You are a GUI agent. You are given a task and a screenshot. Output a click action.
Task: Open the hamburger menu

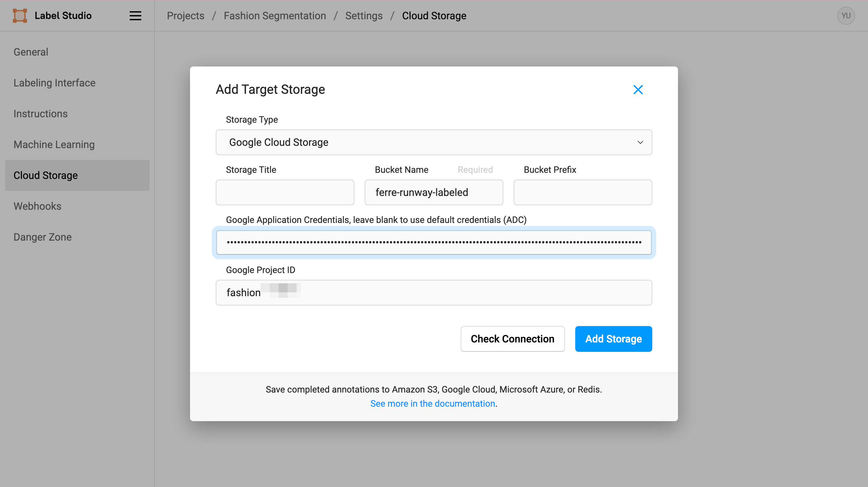pos(135,16)
